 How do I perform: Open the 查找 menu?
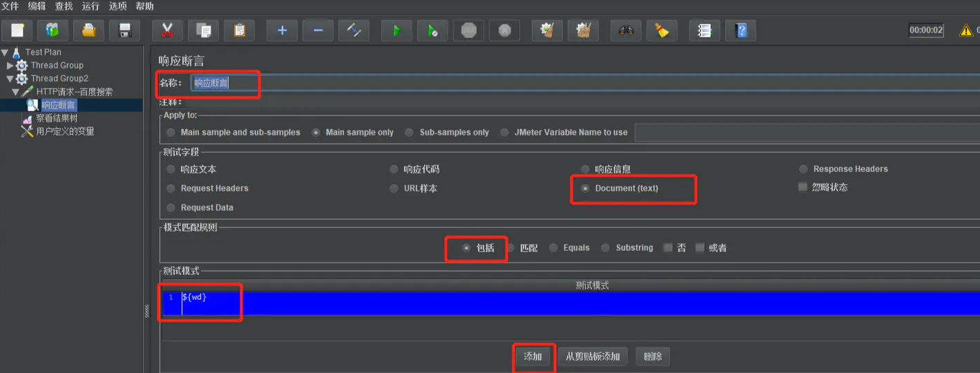(x=64, y=6)
